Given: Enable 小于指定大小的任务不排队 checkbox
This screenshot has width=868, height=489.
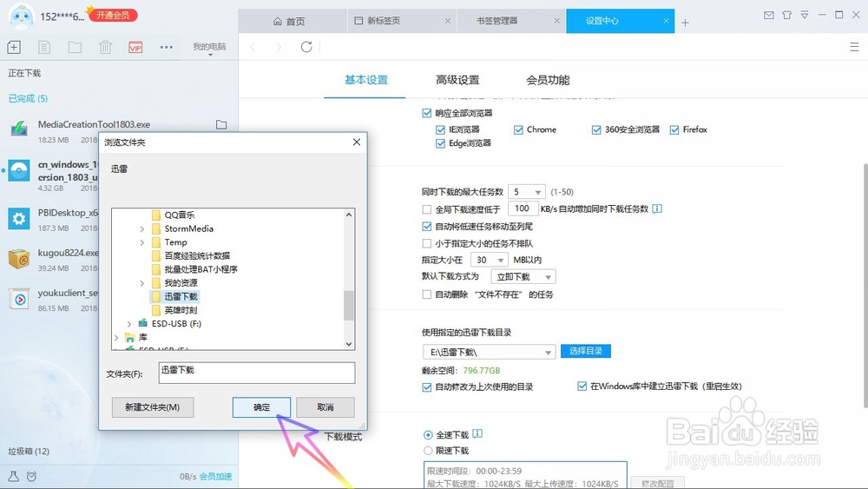Looking at the screenshot, I should pos(427,243).
